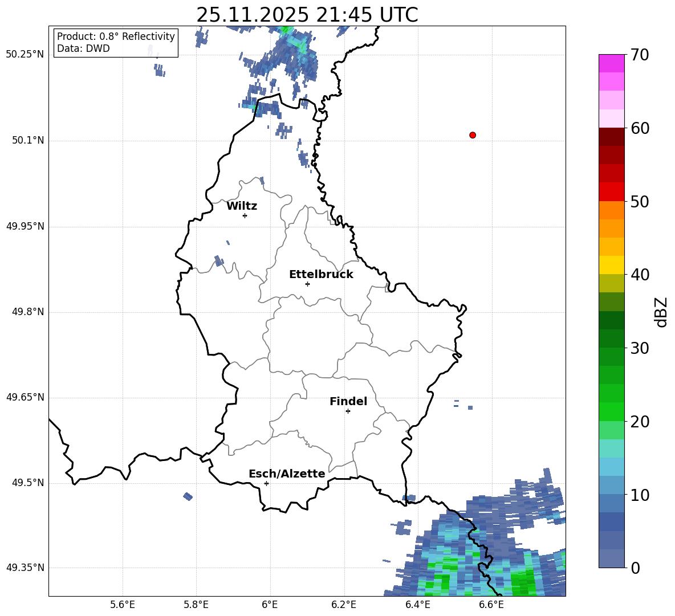Click the Esch/Alzette station cross marker

tap(266, 483)
